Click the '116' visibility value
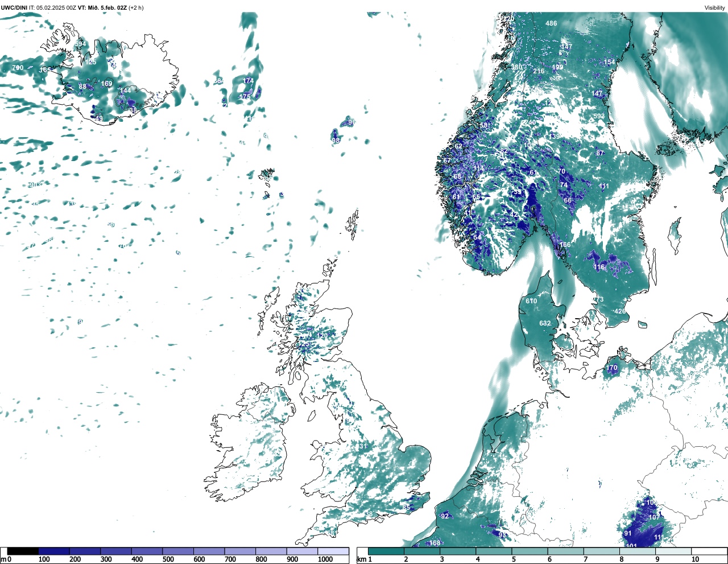This screenshot has width=728, height=564. (x=599, y=267)
